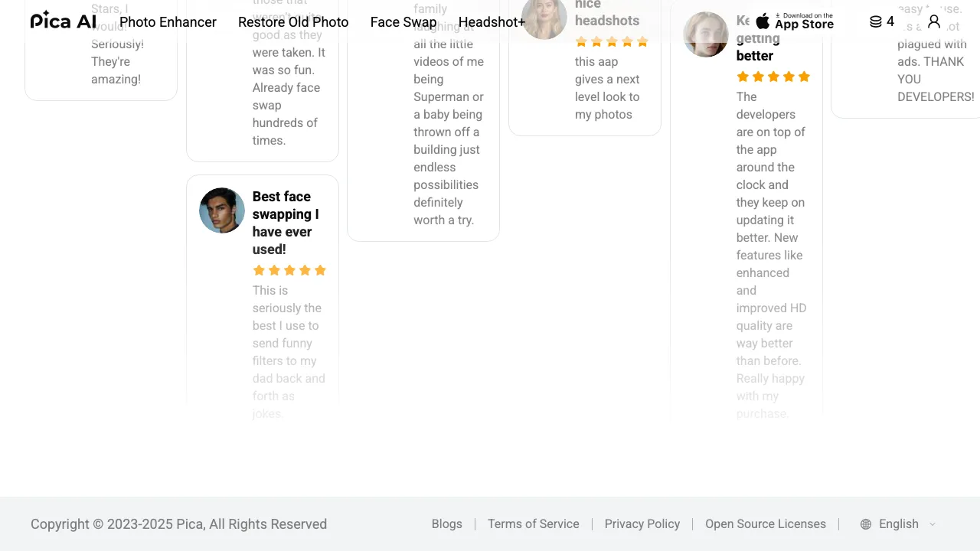
Task: Click the 'Best face swapping I have ever used!' title
Action: tap(286, 223)
